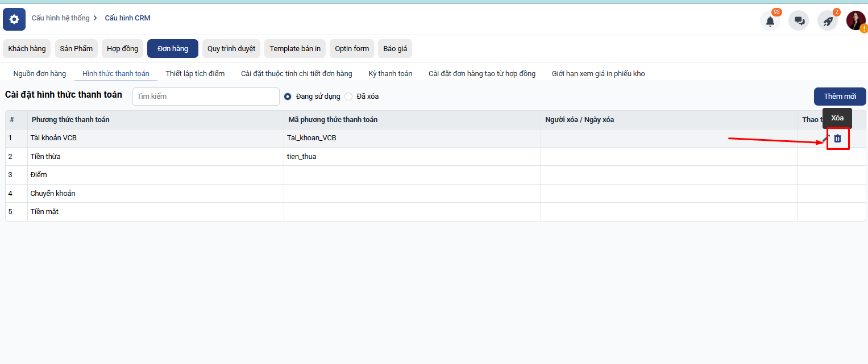868x364 pixels.
Task: Select the Tiền thừa row
Action: tap(435, 157)
